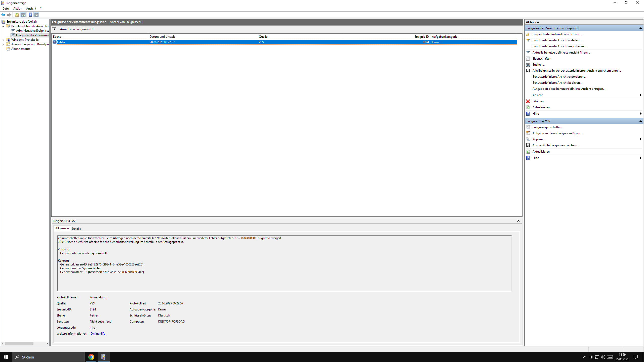644x362 pixels.
Task: Click the back arrow toolbar icon
Action: 3,15
